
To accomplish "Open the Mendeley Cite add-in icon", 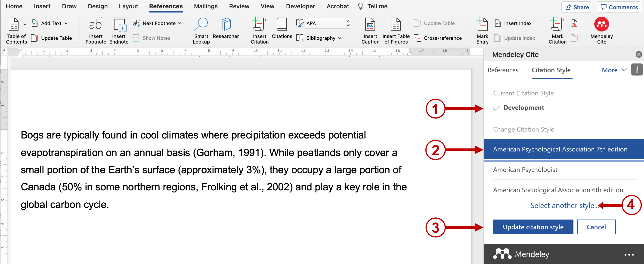I will 601,24.
